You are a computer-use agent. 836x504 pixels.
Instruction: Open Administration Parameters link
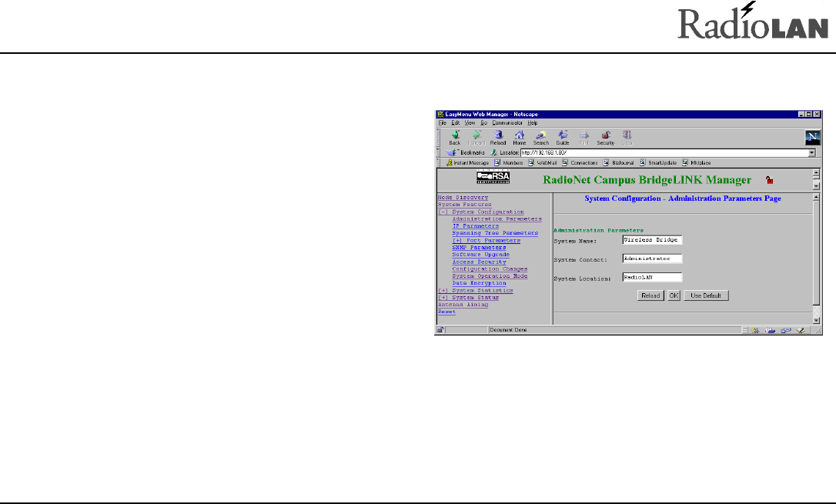497,219
